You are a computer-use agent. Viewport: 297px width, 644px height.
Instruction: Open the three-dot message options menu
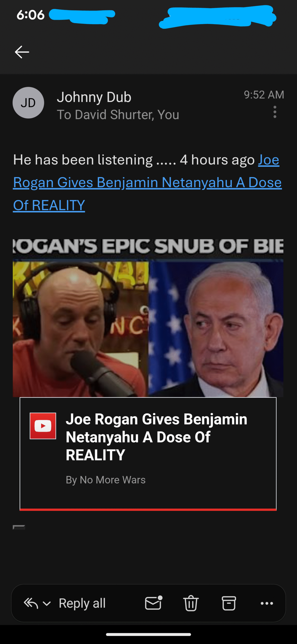[x=275, y=112]
